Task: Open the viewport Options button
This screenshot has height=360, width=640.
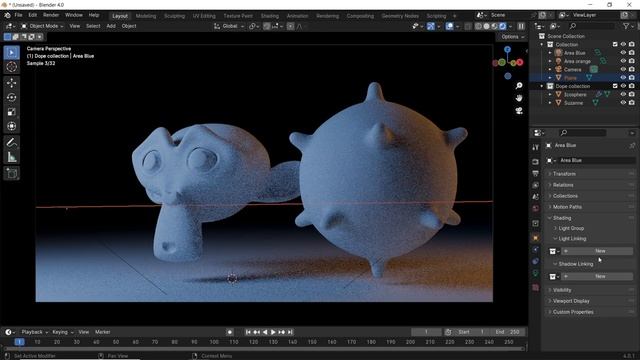Action: point(512,37)
